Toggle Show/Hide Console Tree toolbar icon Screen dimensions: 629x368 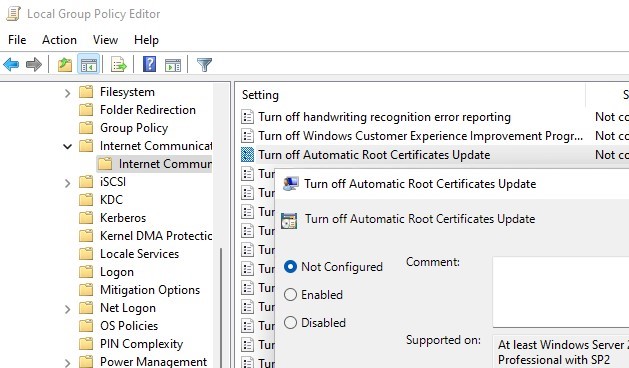pyautogui.click(x=88, y=64)
